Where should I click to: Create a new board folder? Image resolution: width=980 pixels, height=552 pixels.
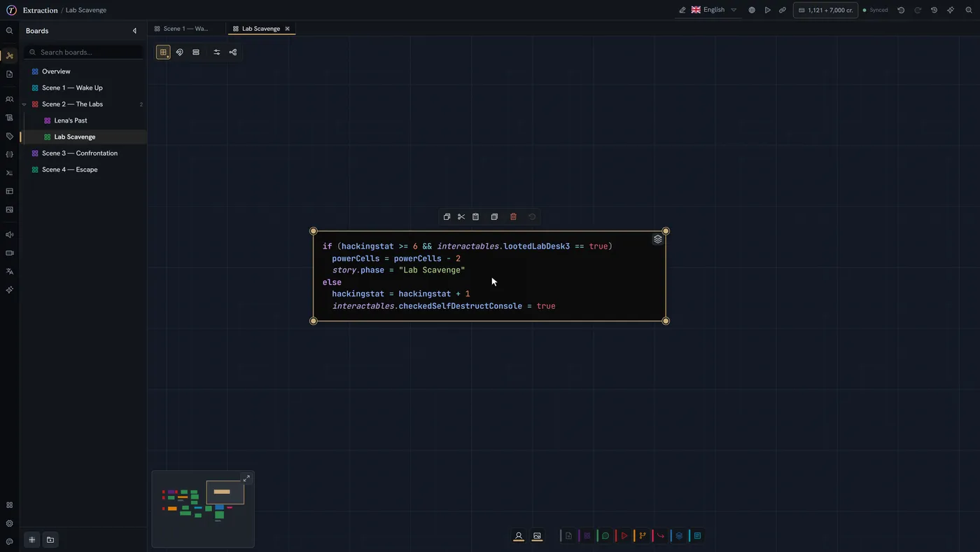coord(50,540)
